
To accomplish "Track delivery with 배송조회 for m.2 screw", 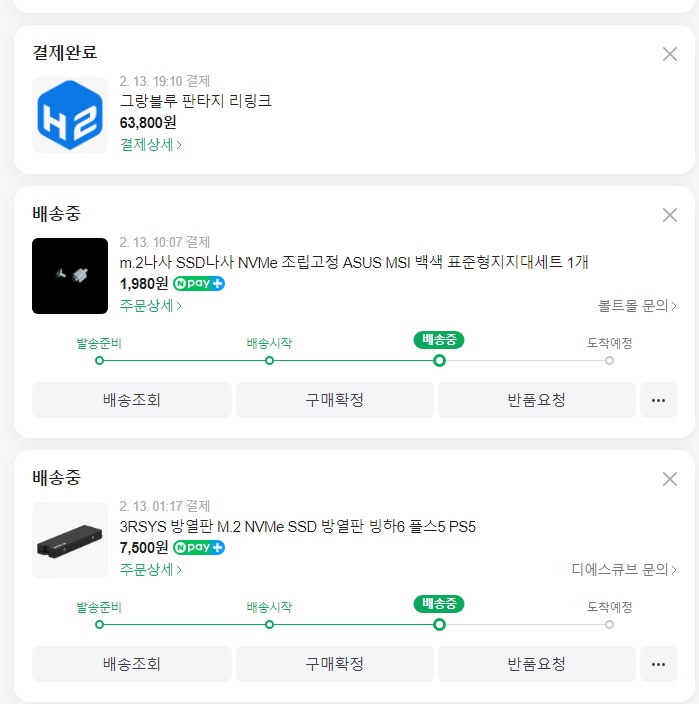I will click(x=132, y=400).
